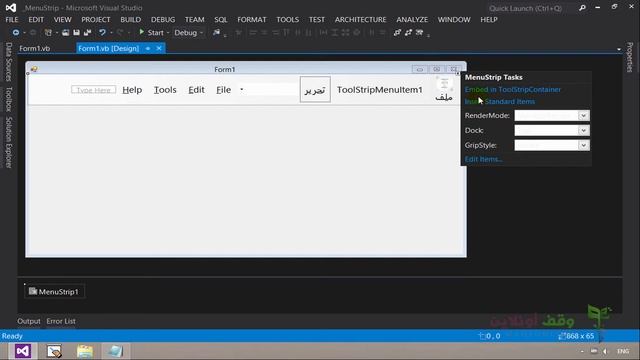The image size is (640, 360).
Task: Click the menu item type dropdown arrow on Form1
Action: (242, 89)
